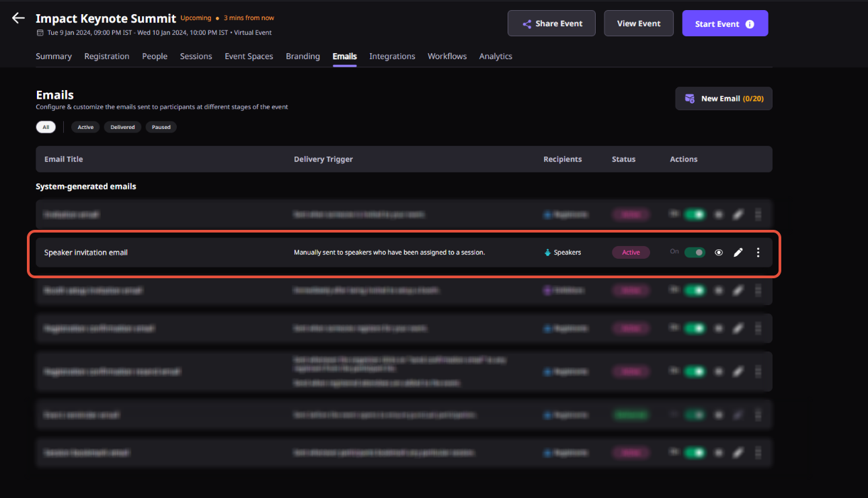Click the Active status badge for Speaker invitation
868x498 pixels.
(631, 253)
